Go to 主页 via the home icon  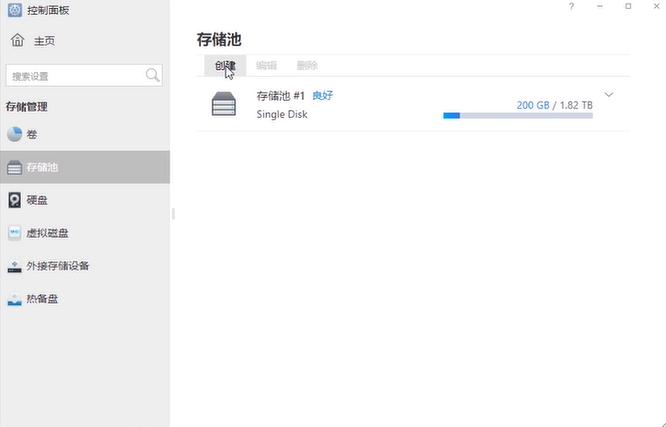(17, 41)
